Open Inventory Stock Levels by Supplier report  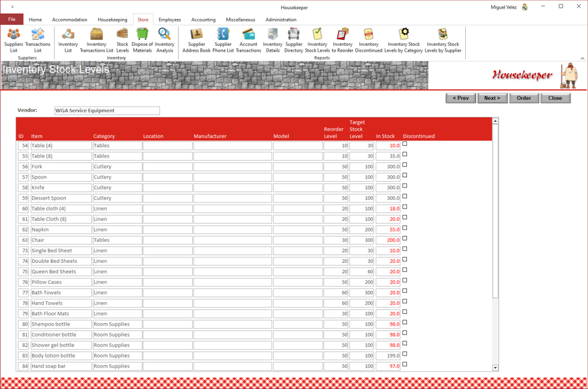click(443, 40)
